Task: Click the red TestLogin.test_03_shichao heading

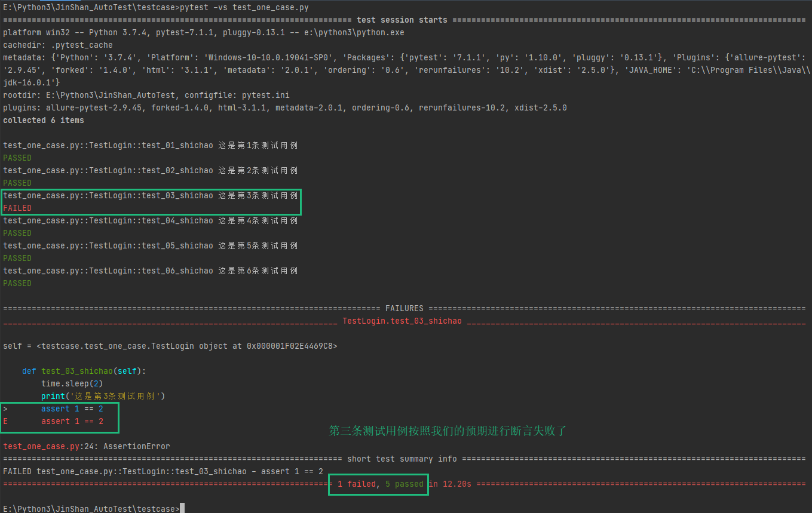Action: 402,321
